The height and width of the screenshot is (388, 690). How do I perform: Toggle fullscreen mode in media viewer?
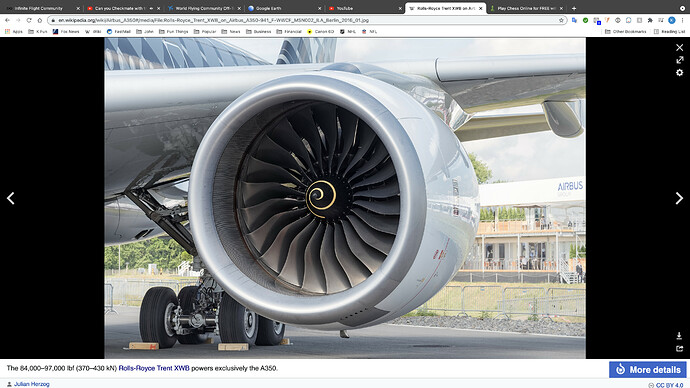[x=679, y=60]
